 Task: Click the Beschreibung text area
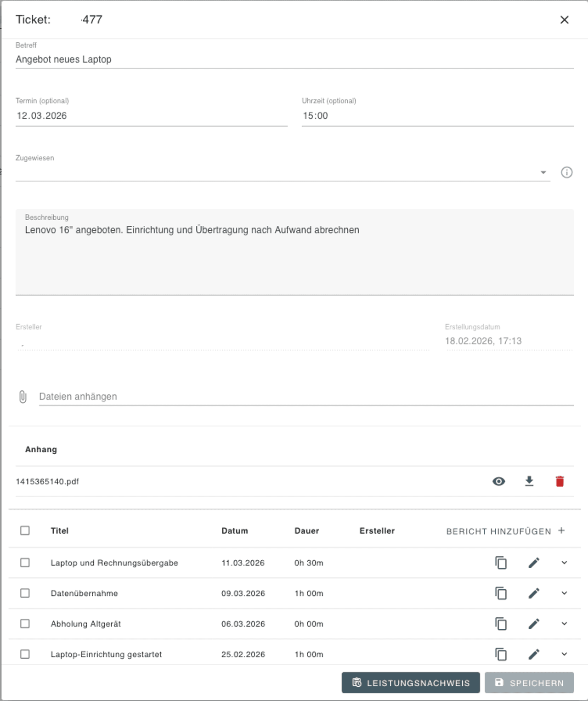click(x=294, y=252)
